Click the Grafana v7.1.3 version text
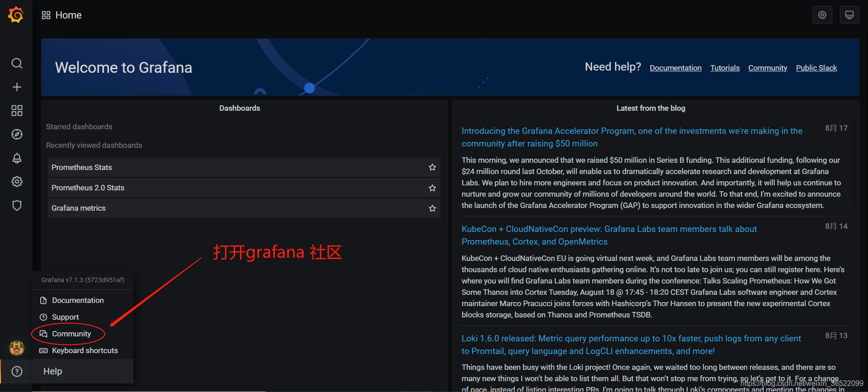 coord(83,280)
